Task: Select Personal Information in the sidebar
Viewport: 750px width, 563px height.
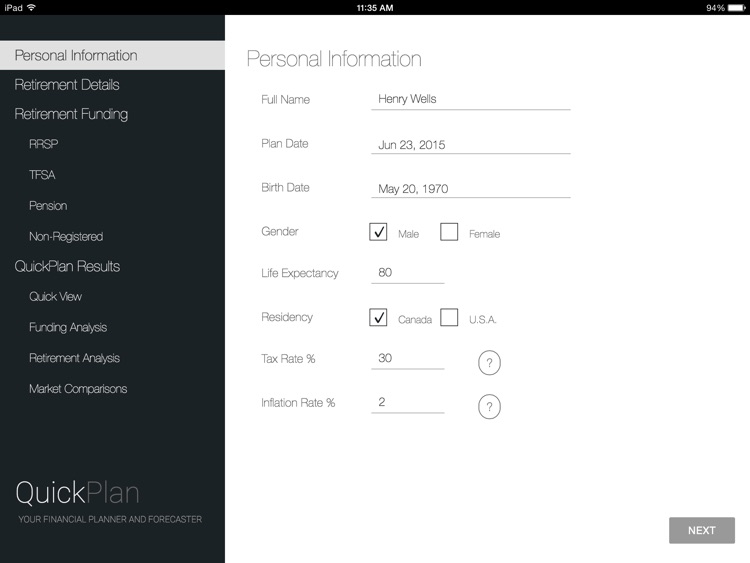Action: [x=112, y=55]
